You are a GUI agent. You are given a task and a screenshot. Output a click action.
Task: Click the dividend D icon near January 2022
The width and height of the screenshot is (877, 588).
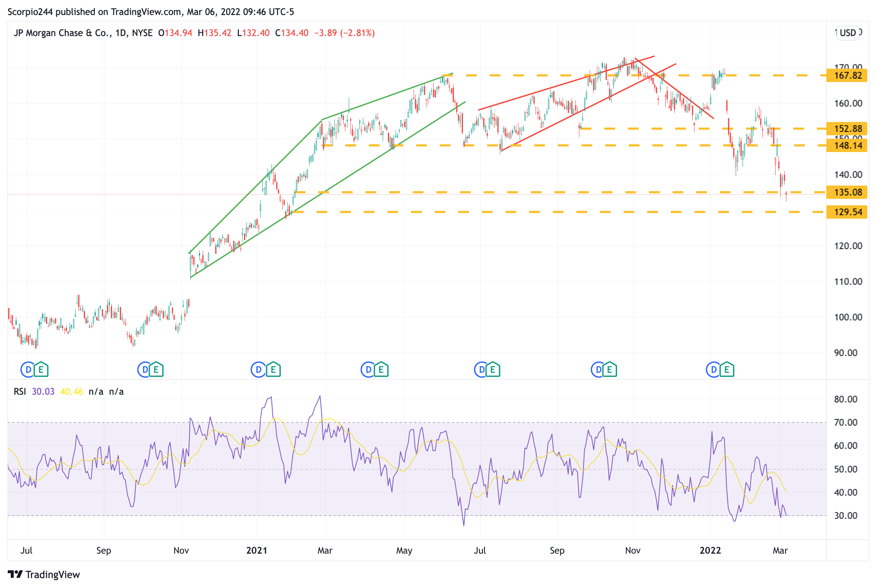tap(713, 369)
